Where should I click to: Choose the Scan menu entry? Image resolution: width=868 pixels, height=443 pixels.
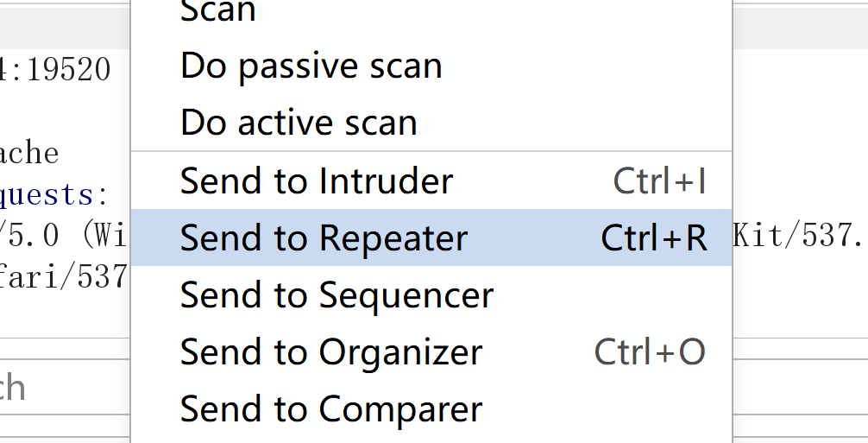click(431, 10)
